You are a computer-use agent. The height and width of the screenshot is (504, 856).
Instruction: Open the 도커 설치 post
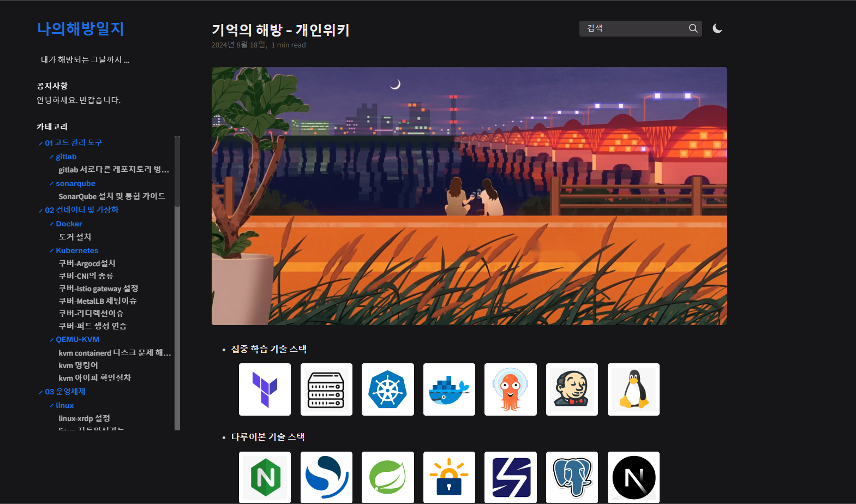75,237
